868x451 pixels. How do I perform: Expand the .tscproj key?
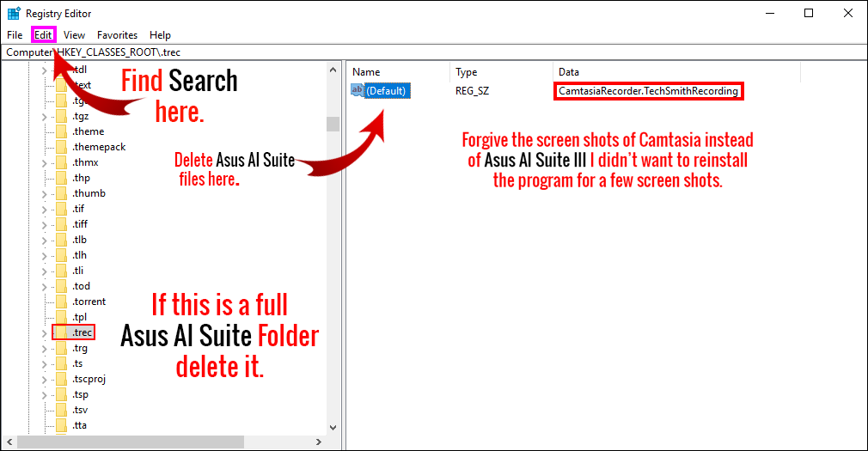point(45,380)
